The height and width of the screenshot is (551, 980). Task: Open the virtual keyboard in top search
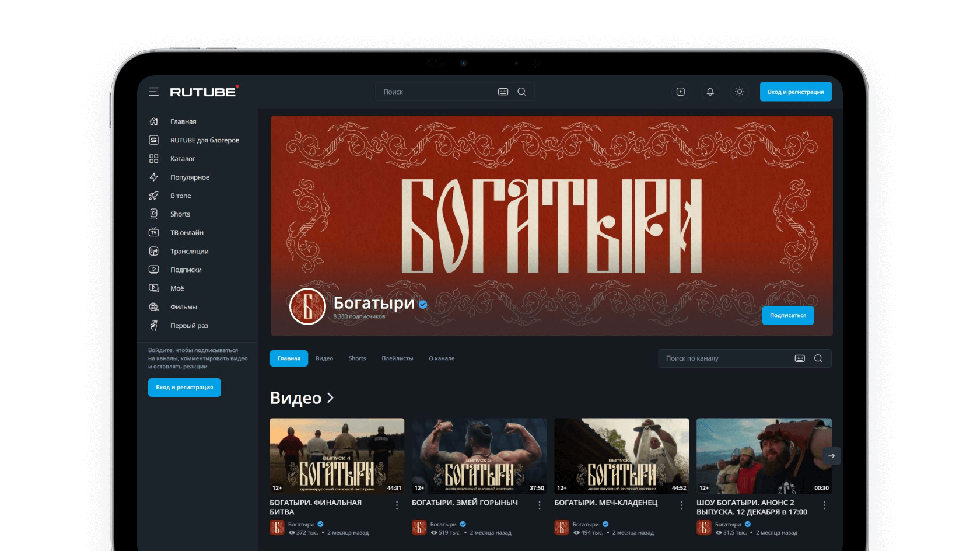click(503, 92)
